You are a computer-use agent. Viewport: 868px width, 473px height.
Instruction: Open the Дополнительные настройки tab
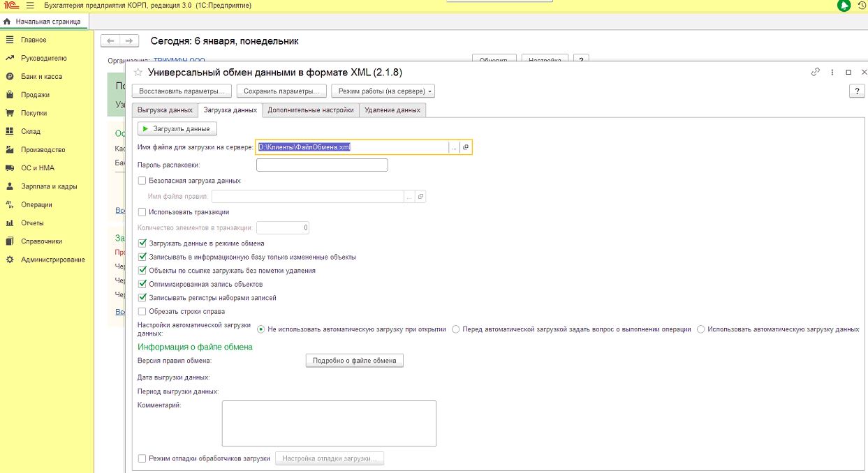coord(311,110)
